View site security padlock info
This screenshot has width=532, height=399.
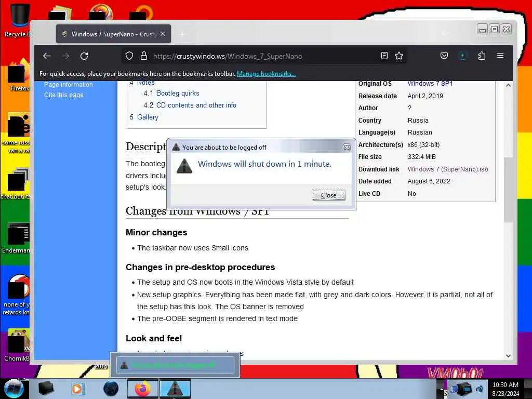coord(144,56)
